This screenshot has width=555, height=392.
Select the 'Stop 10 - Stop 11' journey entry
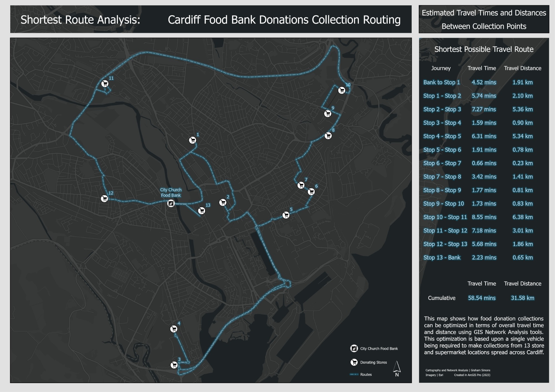coord(445,217)
